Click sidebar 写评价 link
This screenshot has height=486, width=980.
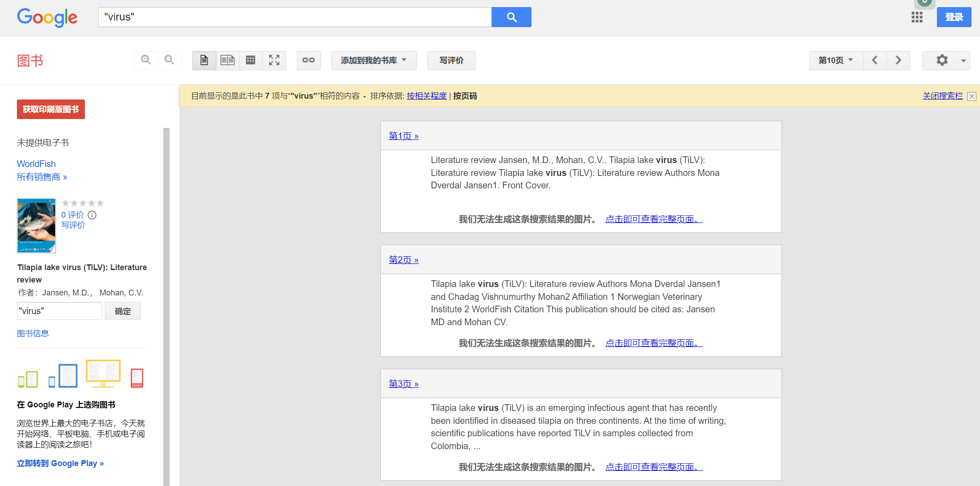coord(73,225)
